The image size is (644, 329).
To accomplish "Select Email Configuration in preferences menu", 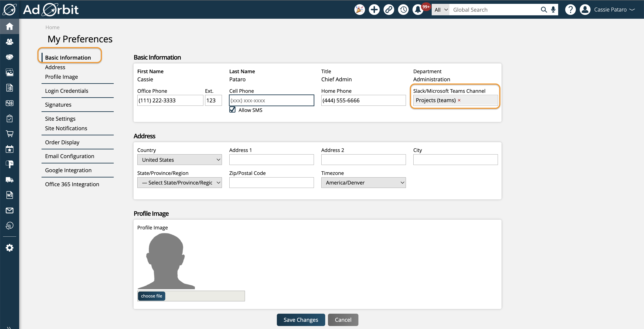I will point(69,156).
